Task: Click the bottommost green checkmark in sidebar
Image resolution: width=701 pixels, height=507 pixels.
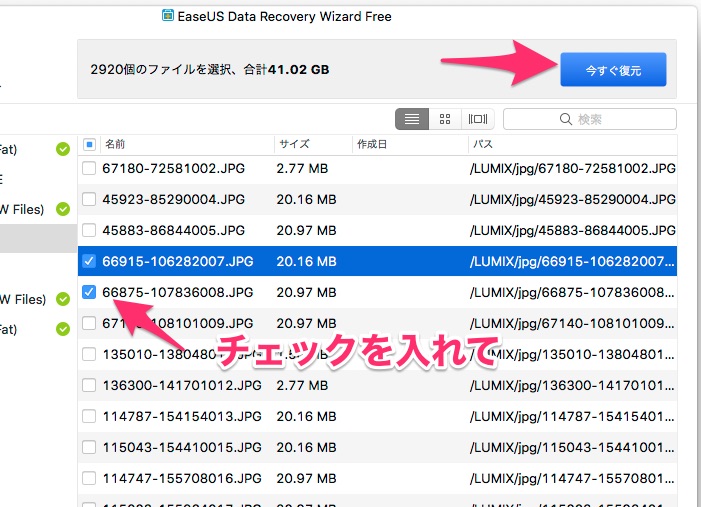Action: pyautogui.click(x=63, y=328)
